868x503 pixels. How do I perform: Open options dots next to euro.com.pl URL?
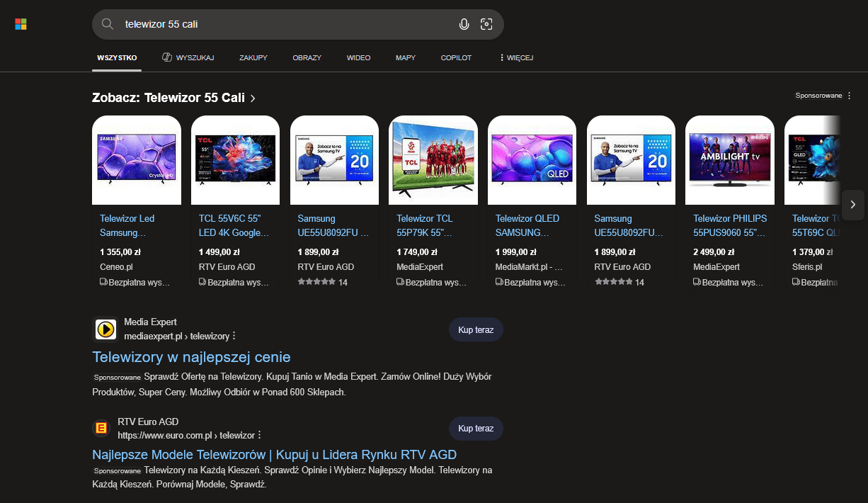point(260,435)
